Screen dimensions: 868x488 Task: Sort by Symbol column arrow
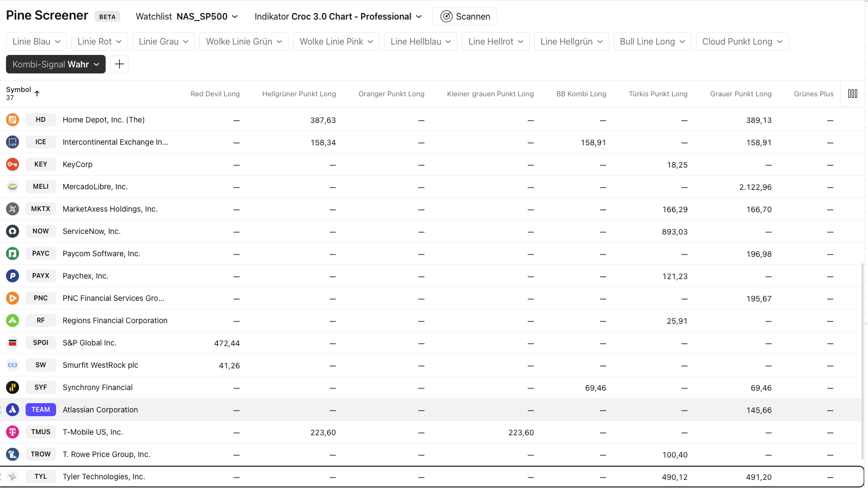(x=37, y=94)
